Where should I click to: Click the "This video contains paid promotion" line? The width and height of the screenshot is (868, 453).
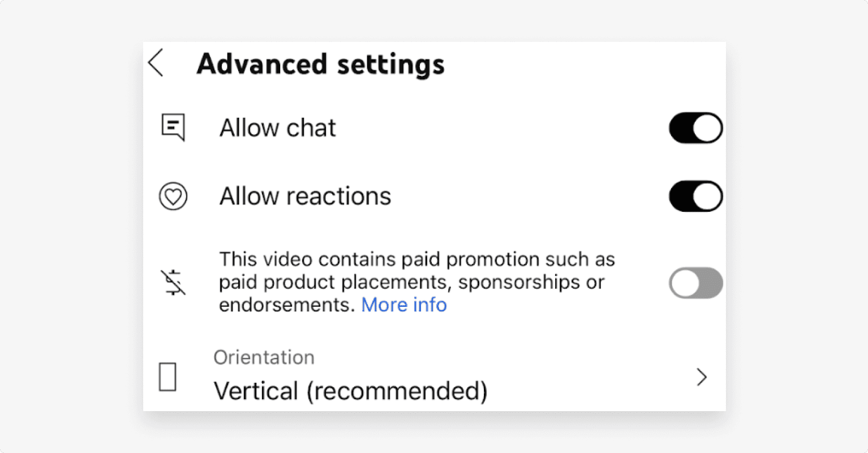[416, 259]
